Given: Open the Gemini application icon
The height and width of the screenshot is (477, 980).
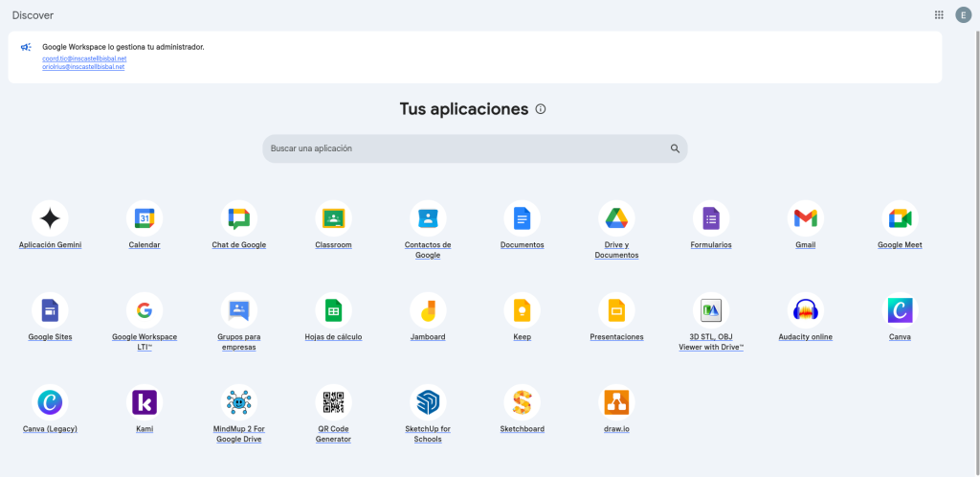Looking at the screenshot, I should tap(50, 219).
